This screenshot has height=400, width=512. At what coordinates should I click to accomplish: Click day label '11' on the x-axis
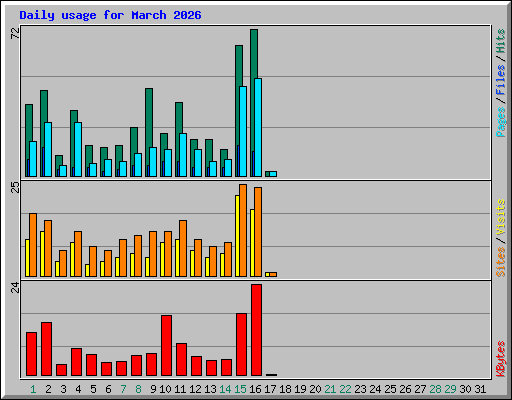pos(180,389)
